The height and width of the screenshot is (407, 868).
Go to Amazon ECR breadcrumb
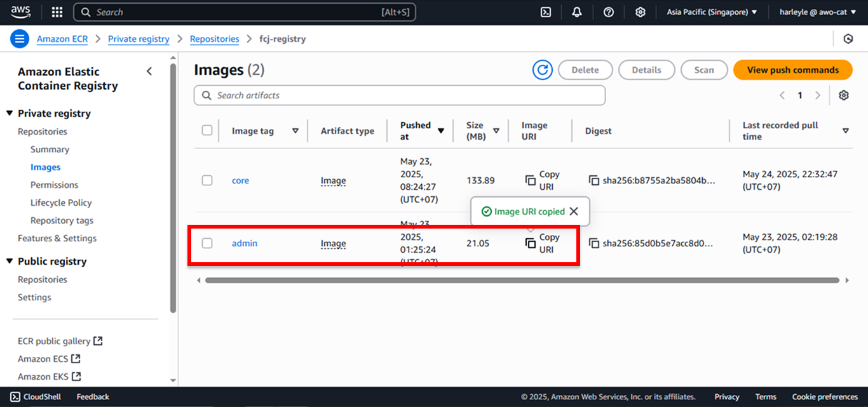point(62,39)
